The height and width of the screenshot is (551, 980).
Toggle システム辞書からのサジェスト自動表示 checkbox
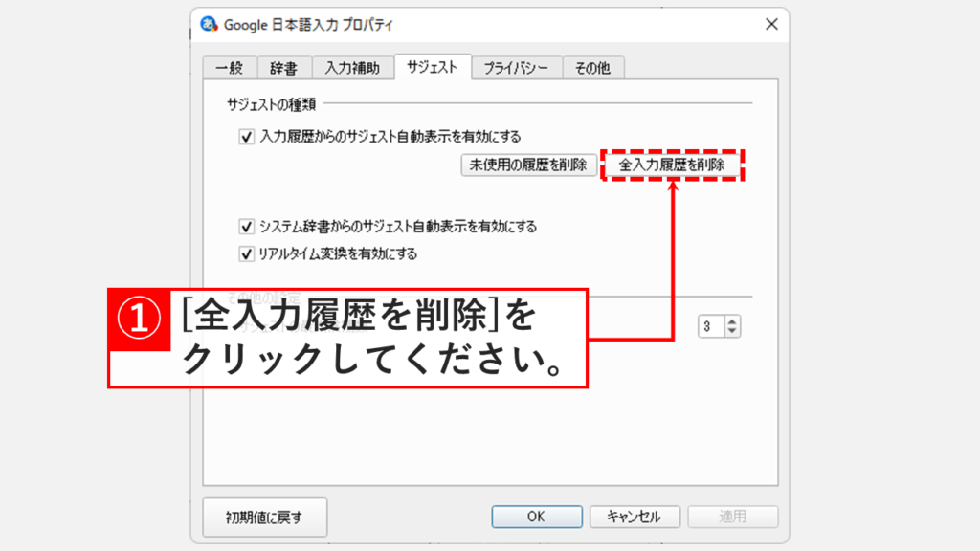click(x=246, y=226)
